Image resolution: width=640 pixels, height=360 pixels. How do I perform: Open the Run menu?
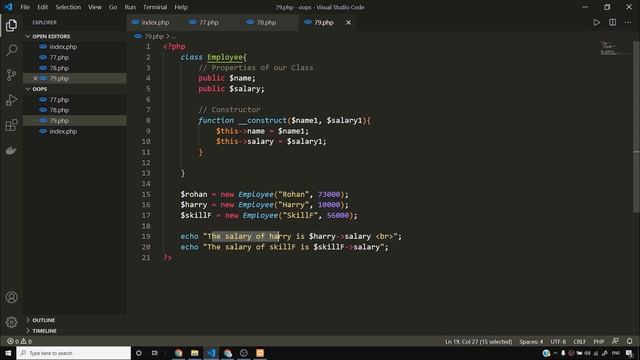pos(130,7)
